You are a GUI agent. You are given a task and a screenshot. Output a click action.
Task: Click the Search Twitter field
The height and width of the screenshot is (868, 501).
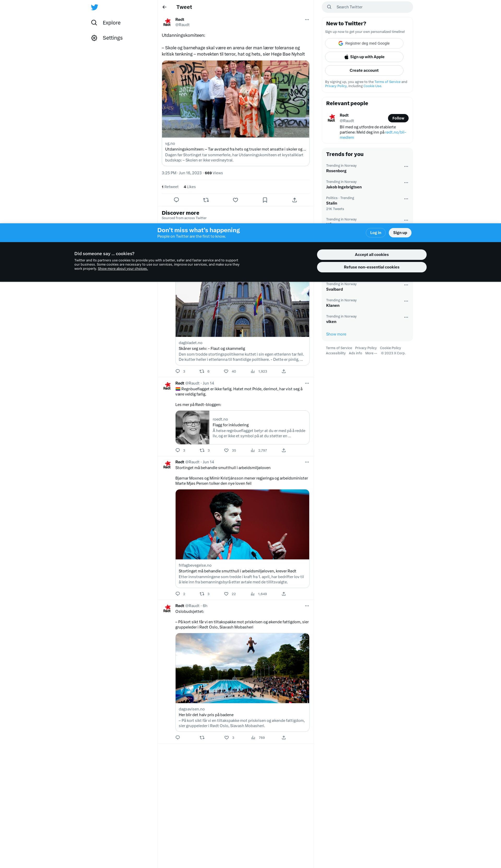tap(367, 7)
